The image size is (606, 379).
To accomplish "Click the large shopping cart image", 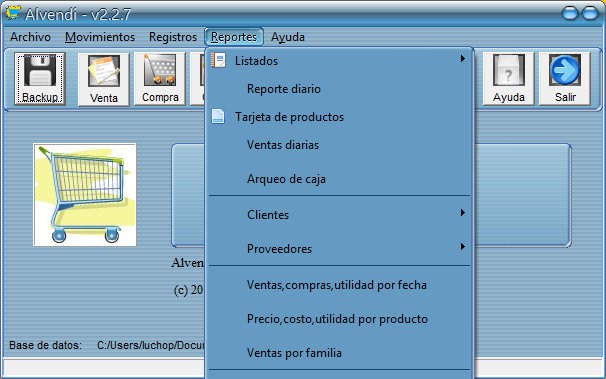I will point(85,195).
